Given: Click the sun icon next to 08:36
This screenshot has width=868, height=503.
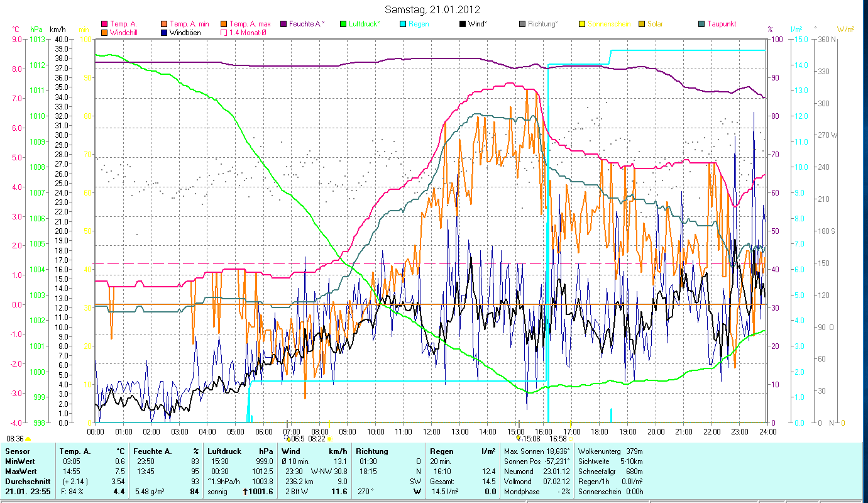Looking at the screenshot, I should pyautogui.click(x=28, y=439).
